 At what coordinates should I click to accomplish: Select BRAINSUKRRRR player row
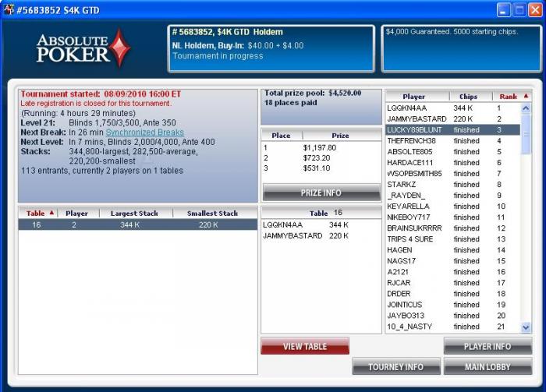point(453,228)
